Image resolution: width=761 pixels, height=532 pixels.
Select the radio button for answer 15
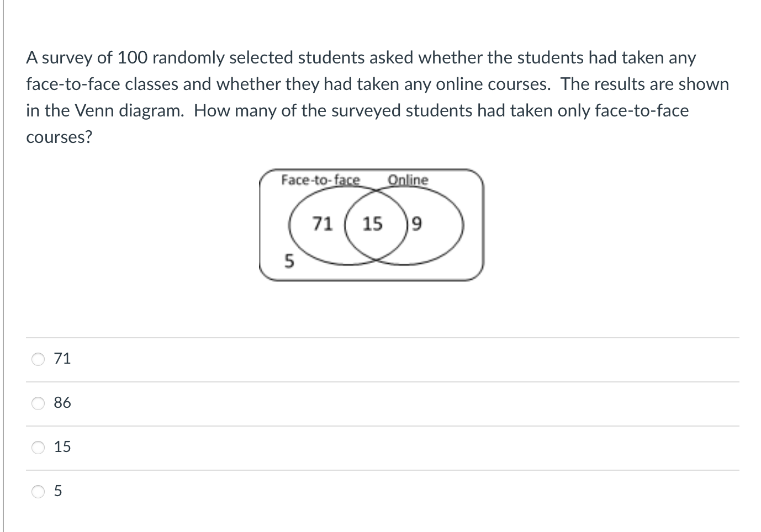tap(38, 448)
